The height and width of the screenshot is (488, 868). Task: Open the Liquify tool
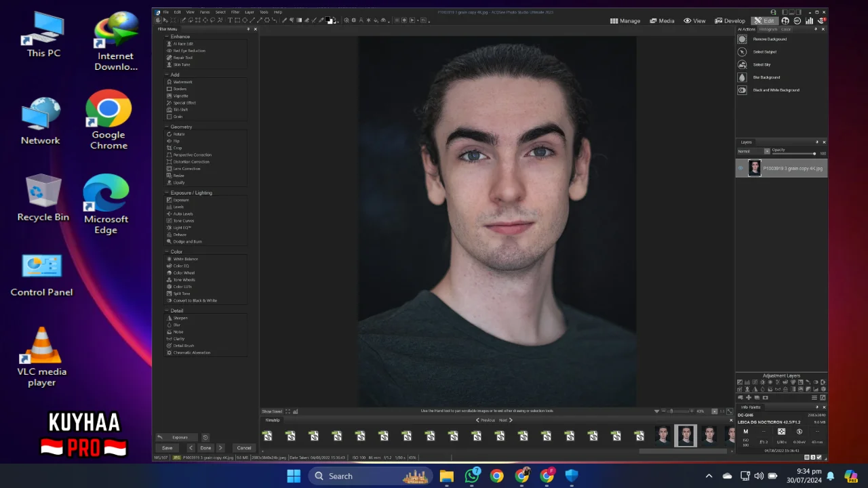click(x=178, y=182)
